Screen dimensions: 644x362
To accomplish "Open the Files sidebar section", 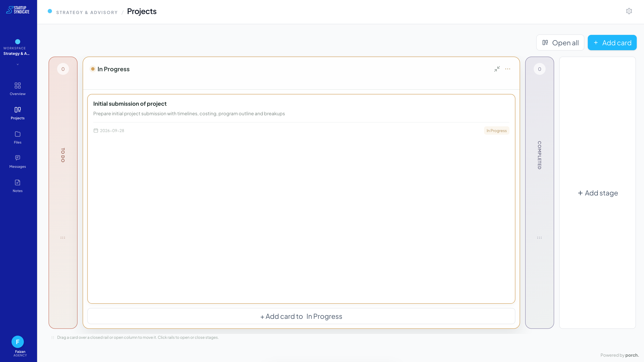I will click(17, 137).
